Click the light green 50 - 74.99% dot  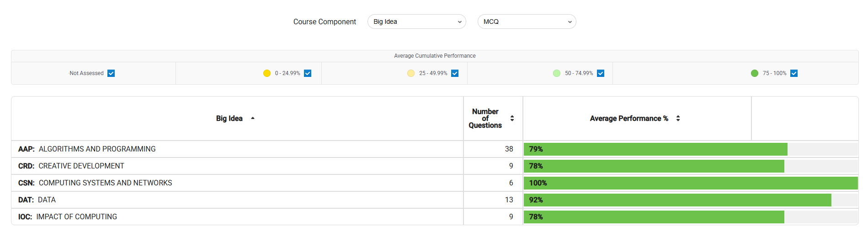tap(557, 73)
